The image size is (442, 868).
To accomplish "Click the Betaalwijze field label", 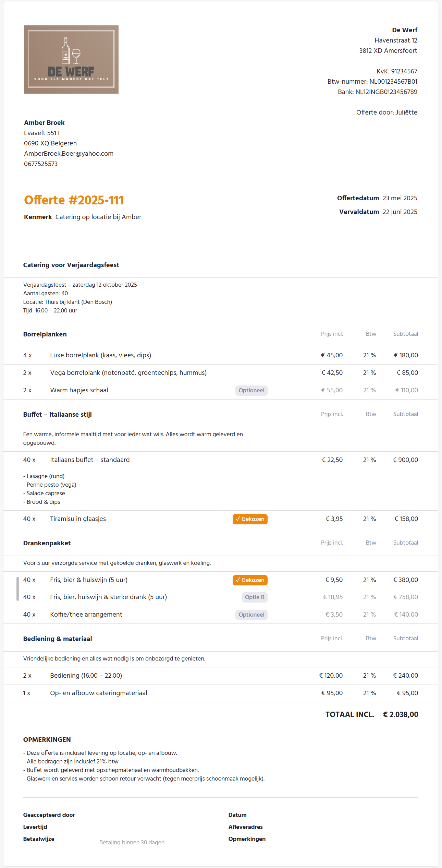I will point(39,839).
